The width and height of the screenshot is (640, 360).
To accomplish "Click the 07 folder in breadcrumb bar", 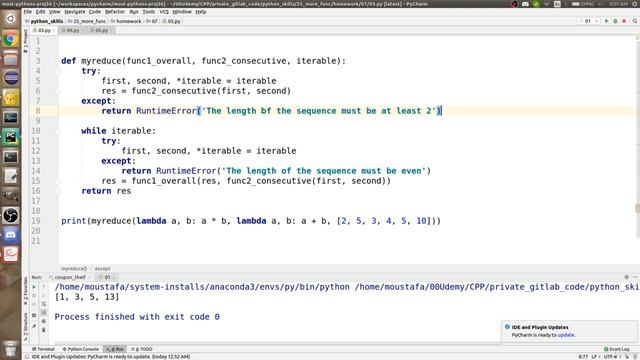I will [152, 21].
